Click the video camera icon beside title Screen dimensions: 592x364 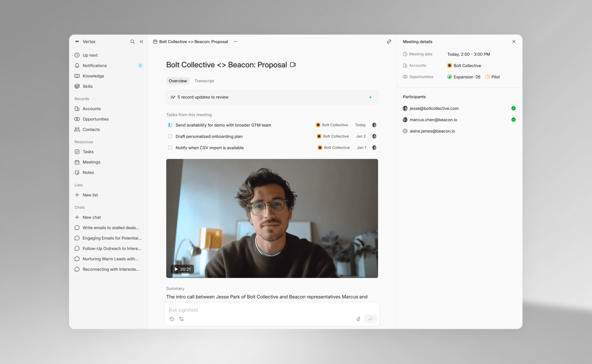pos(293,65)
